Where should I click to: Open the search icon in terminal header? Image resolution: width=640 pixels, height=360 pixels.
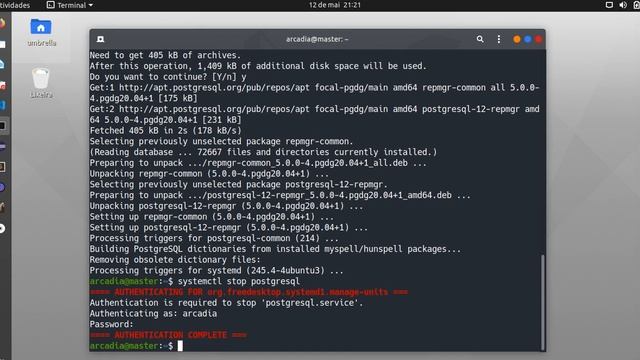pos(480,39)
